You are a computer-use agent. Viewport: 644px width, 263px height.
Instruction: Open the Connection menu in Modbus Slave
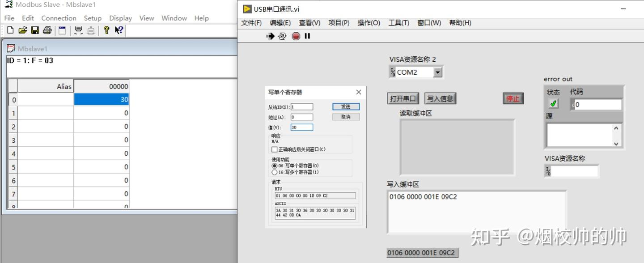tap(59, 18)
